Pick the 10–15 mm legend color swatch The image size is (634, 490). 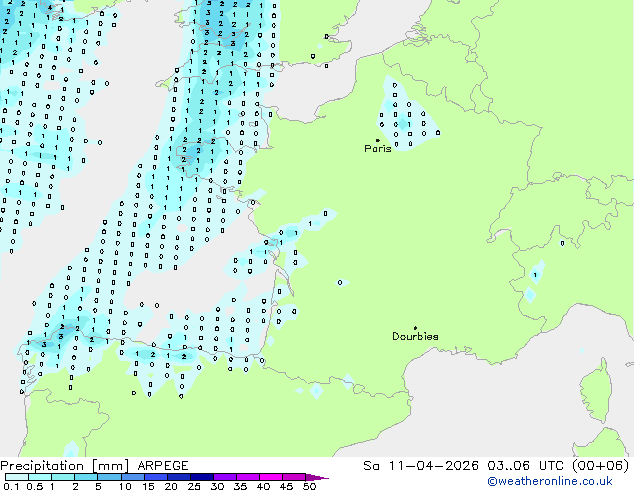(132, 477)
